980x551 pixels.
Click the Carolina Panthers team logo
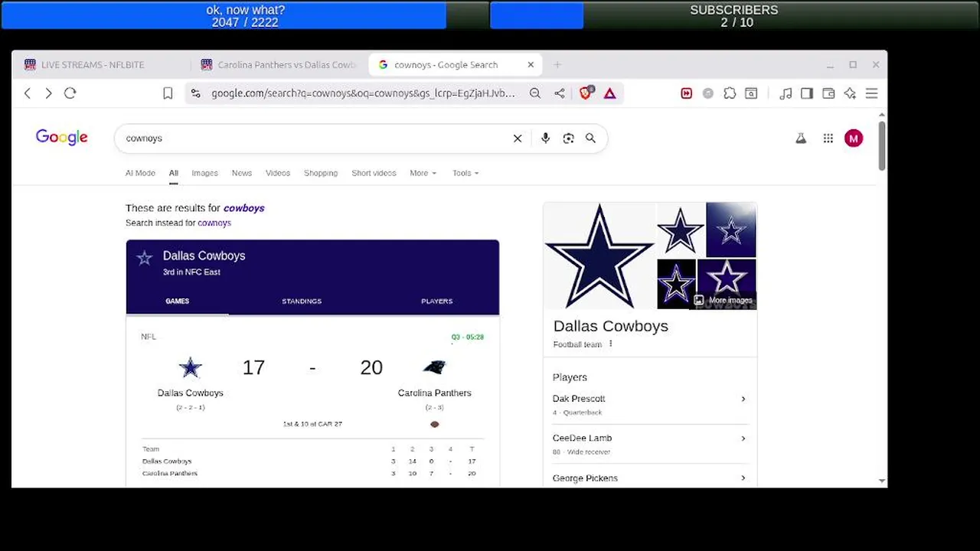434,367
